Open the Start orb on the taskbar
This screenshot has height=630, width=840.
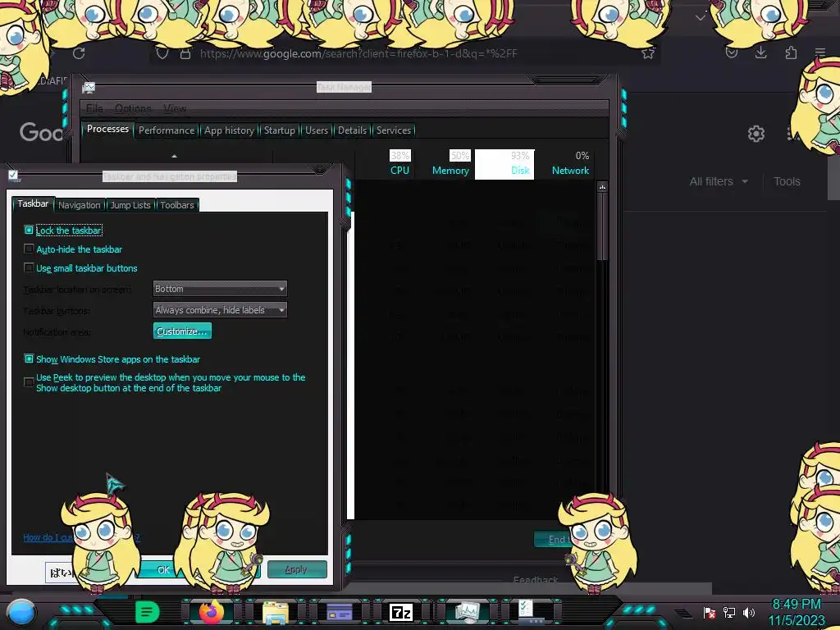(21, 612)
